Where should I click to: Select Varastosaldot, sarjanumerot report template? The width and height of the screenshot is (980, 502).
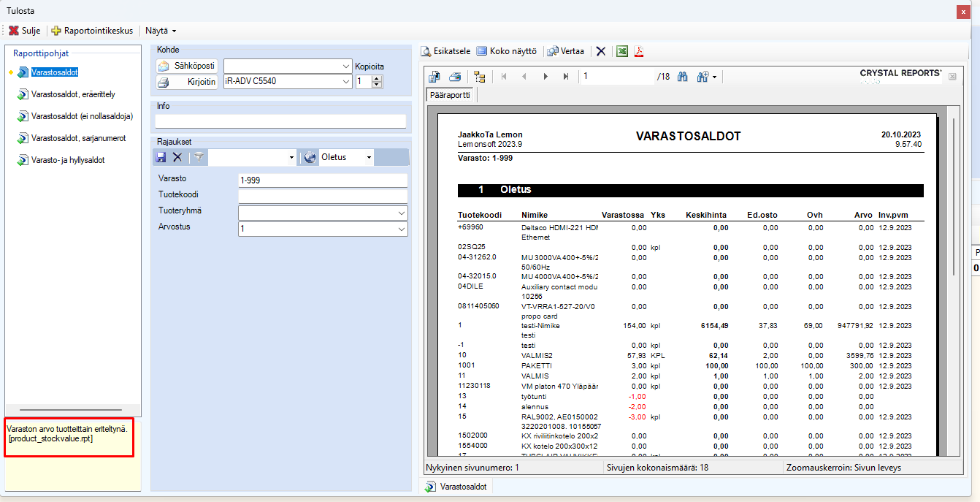(78, 138)
